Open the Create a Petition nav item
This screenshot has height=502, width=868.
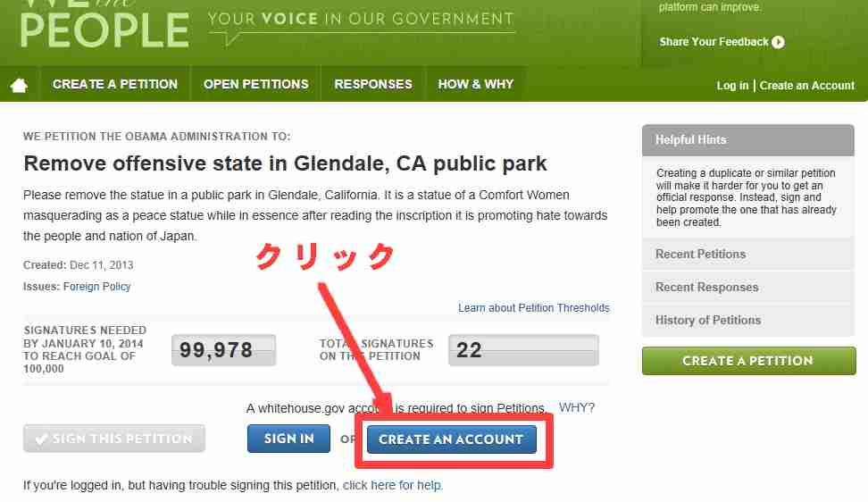115,84
